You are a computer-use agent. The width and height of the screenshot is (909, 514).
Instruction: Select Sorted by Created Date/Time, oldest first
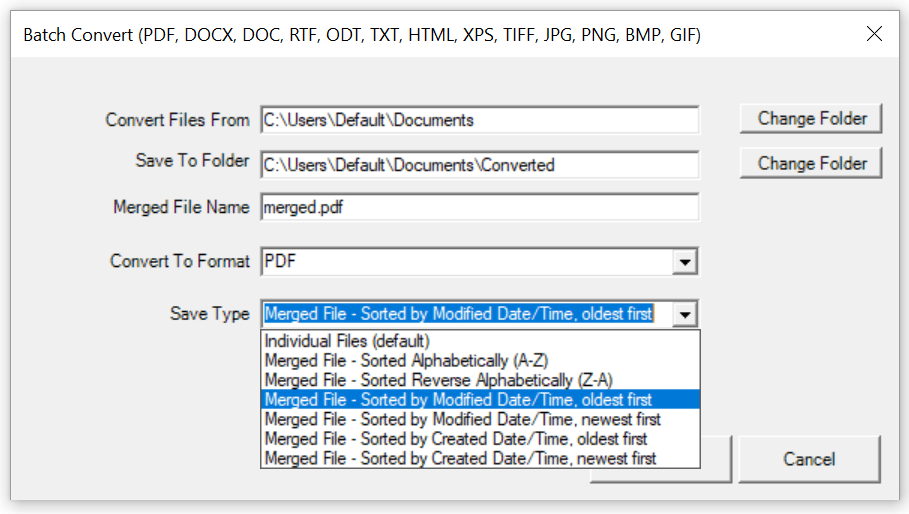click(455, 438)
